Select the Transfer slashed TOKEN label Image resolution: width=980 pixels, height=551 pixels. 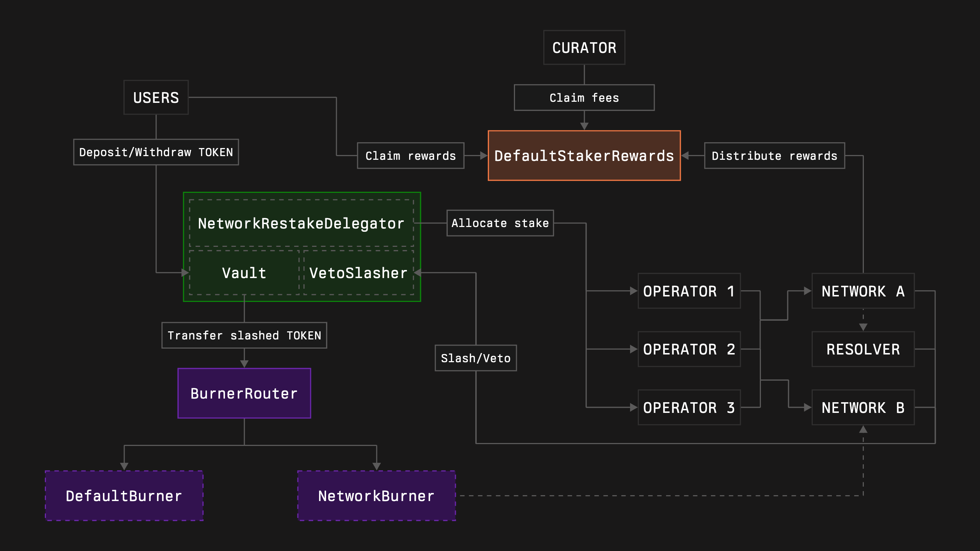(244, 335)
